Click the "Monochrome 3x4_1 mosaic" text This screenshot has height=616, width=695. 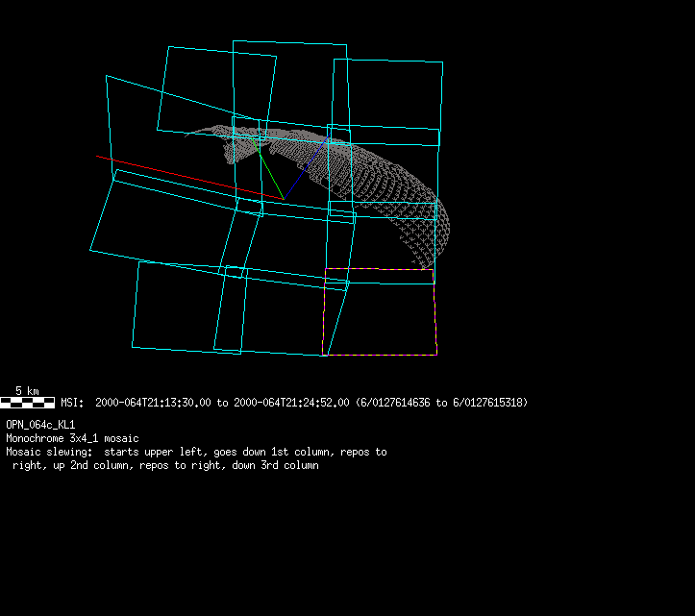72,439
